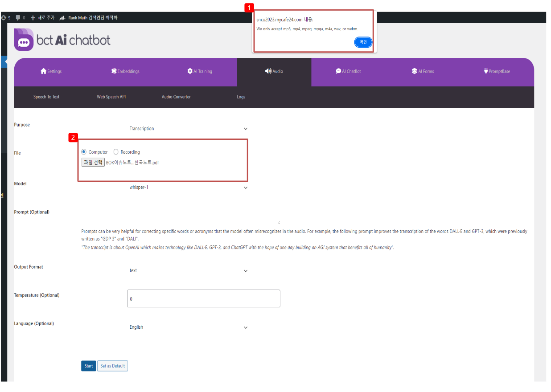Screen dimensions: 551x392
Task: Select the Computer radio button
Action: tap(84, 152)
